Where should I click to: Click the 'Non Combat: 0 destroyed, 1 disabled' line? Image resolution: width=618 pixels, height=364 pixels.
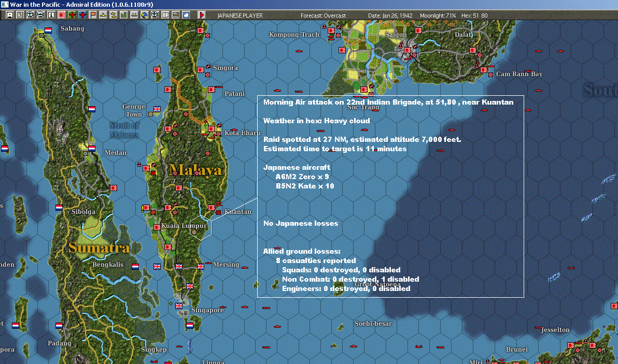(x=350, y=280)
